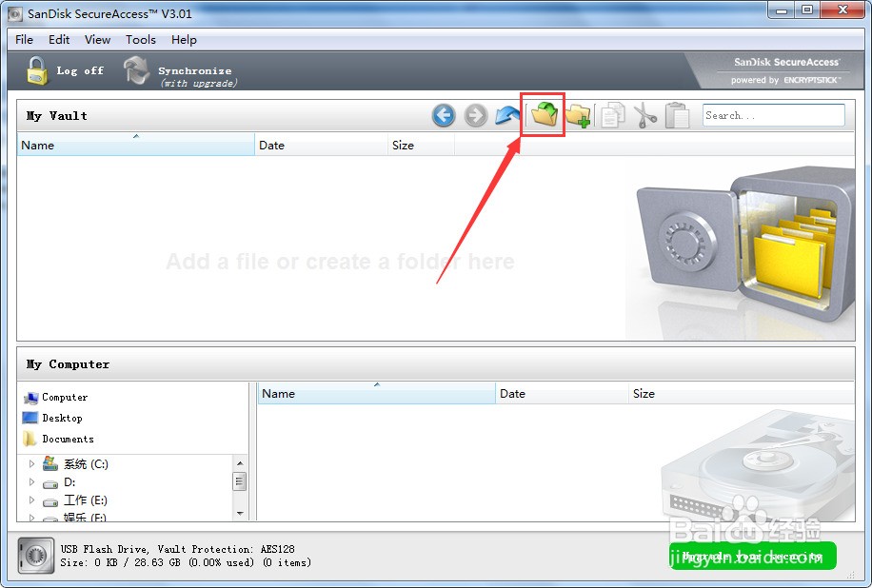The height and width of the screenshot is (588, 872).
Task: Expand the 工作 (E:) drive node
Action: pyautogui.click(x=31, y=500)
